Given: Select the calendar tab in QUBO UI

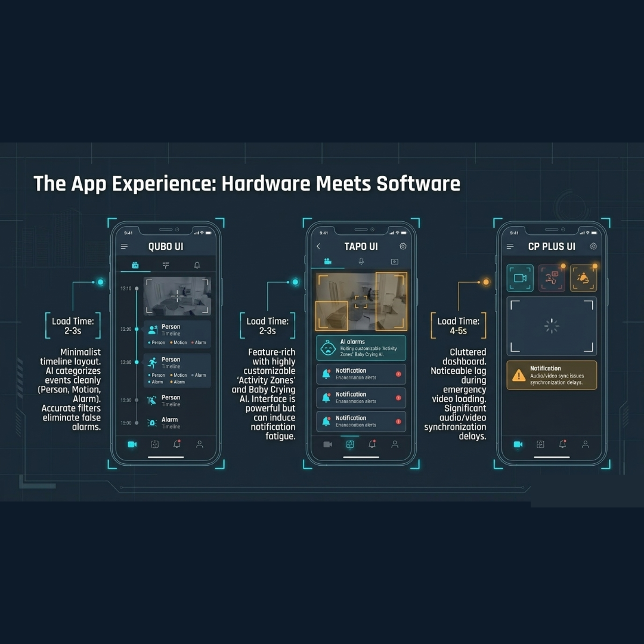Looking at the screenshot, I should click(x=135, y=265).
